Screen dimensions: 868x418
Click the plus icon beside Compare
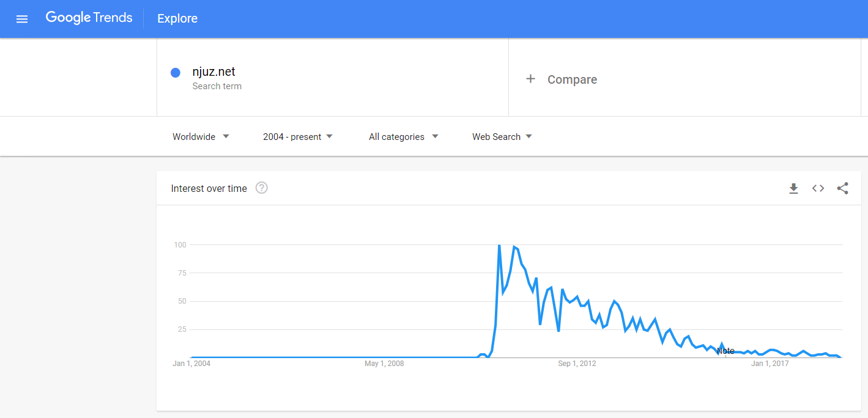pyautogui.click(x=530, y=79)
